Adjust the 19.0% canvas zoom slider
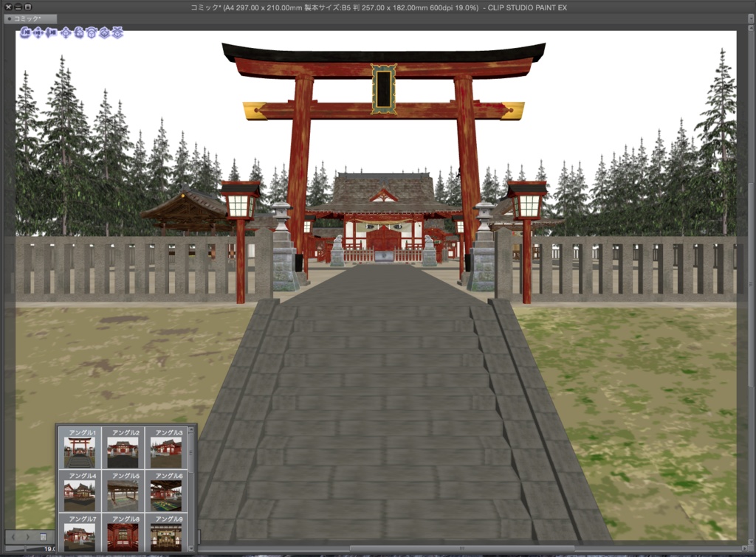The height and width of the screenshot is (557, 756). point(24,547)
